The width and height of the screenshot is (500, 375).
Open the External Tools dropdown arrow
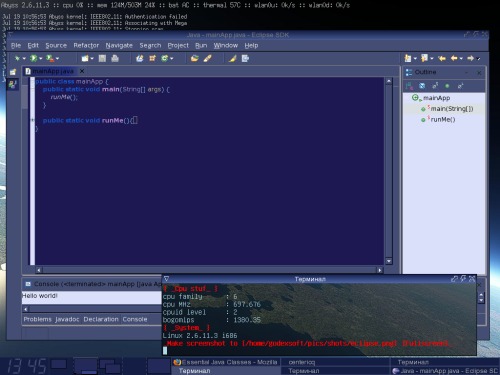pos(57,59)
